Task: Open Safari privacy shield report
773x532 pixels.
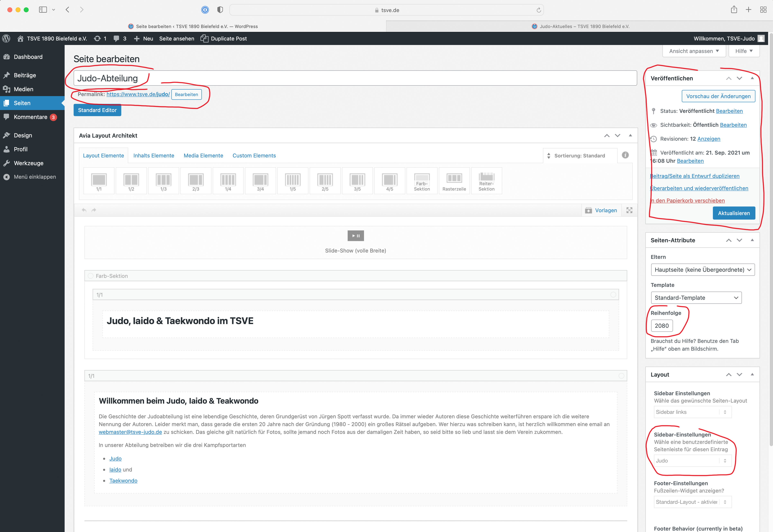Action: (220, 10)
